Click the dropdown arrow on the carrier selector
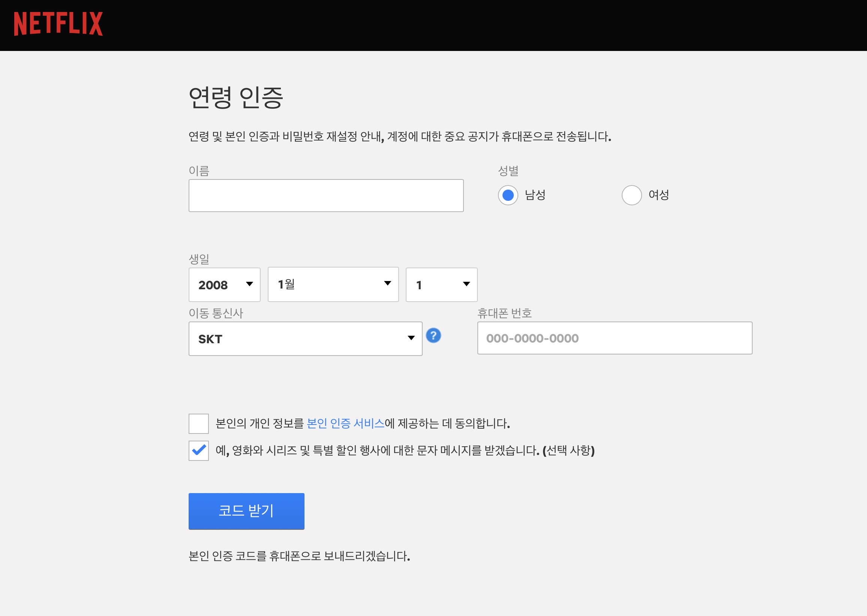Viewport: 867px width, 616px height. [411, 338]
